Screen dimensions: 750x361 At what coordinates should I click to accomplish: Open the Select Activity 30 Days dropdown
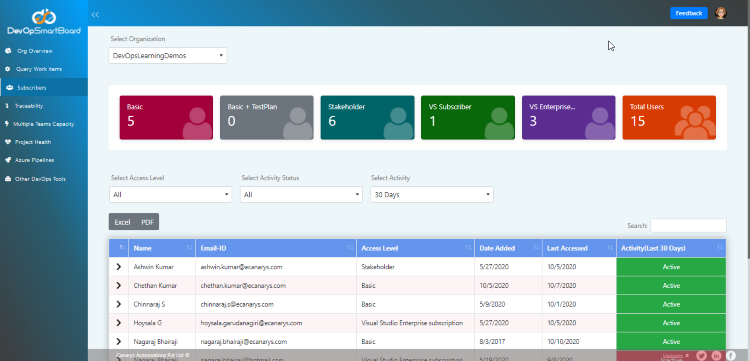pos(432,195)
